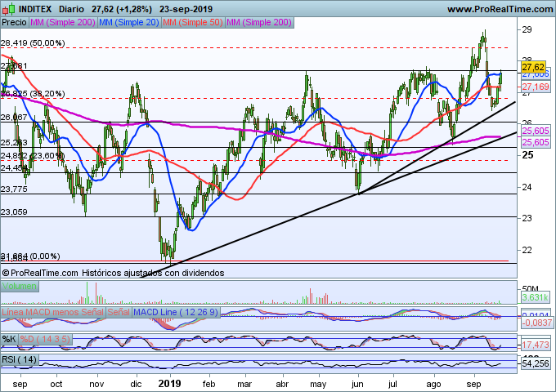Click the 28,419 (50,00%) Fibonacci label
556x392 pixels.
[33, 43]
